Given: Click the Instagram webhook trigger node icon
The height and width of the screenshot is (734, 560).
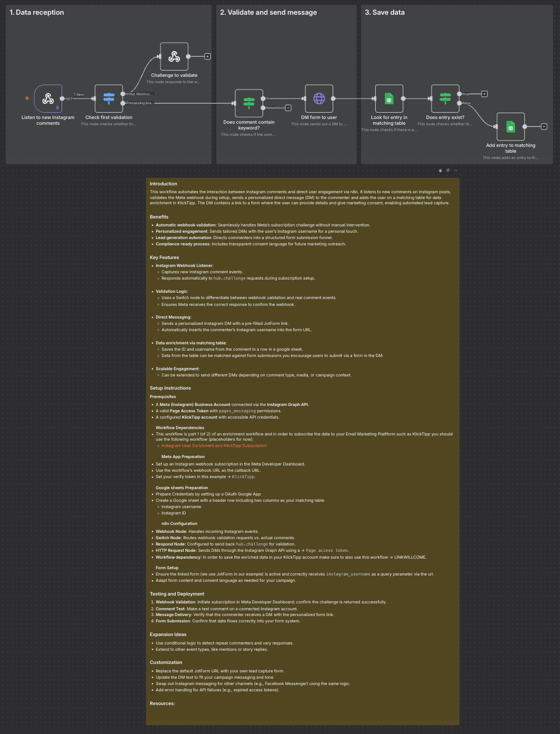Looking at the screenshot, I should tap(48, 98).
